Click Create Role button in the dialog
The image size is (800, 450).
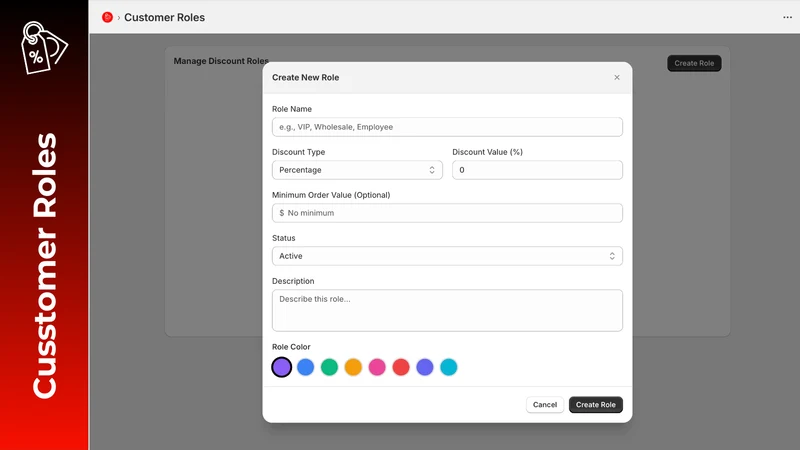click(595, 405)
